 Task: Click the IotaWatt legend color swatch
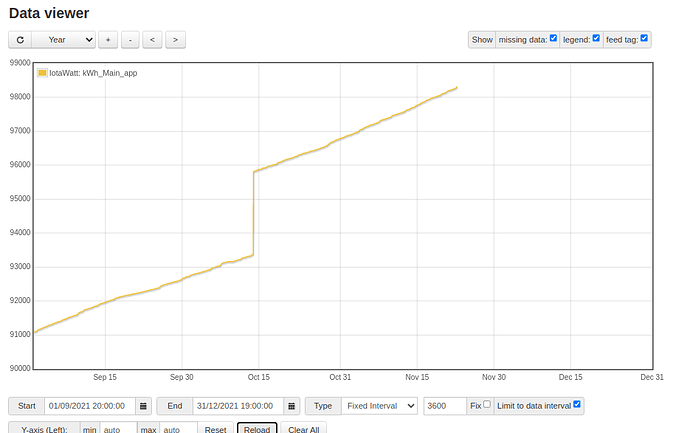point(42,73)
